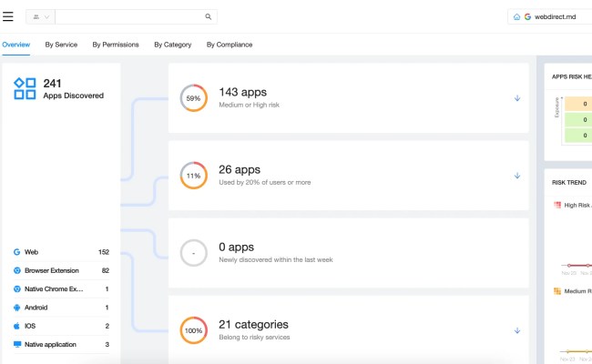Click the 59% risk donut chart
Image resolution: width=592 pixels, height=364 pixels.
point(193,98)
